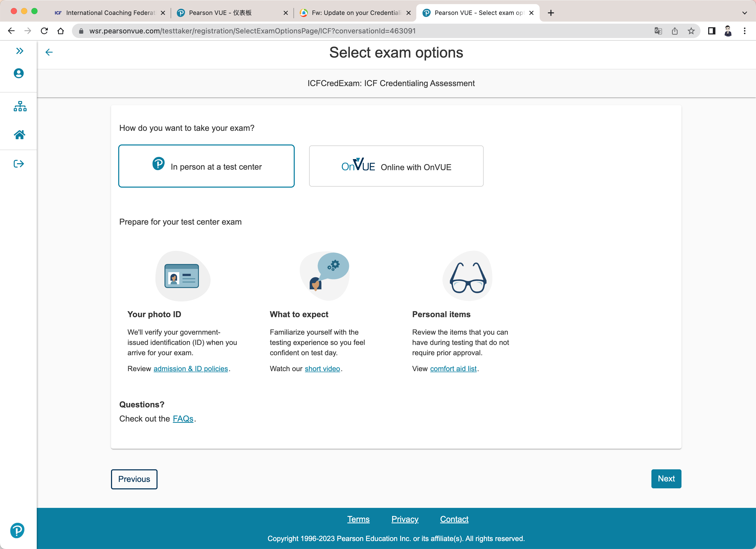Toggle the browser side panel

click(x=712, y=31)
